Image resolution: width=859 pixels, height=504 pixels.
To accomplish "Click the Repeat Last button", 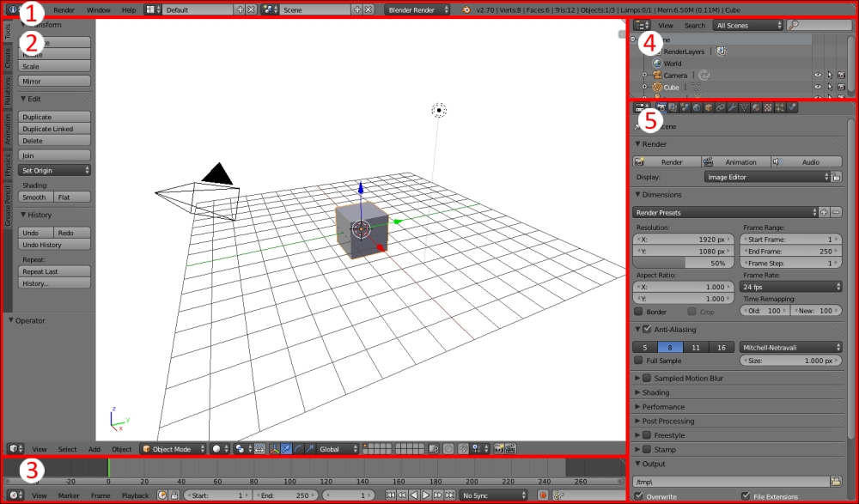I will coord(54,271).
